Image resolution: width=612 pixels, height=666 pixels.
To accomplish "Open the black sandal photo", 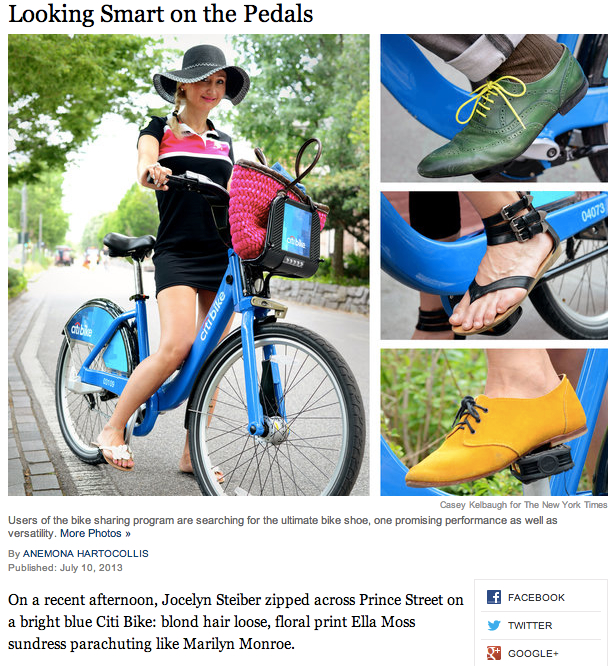I will 494,265.
